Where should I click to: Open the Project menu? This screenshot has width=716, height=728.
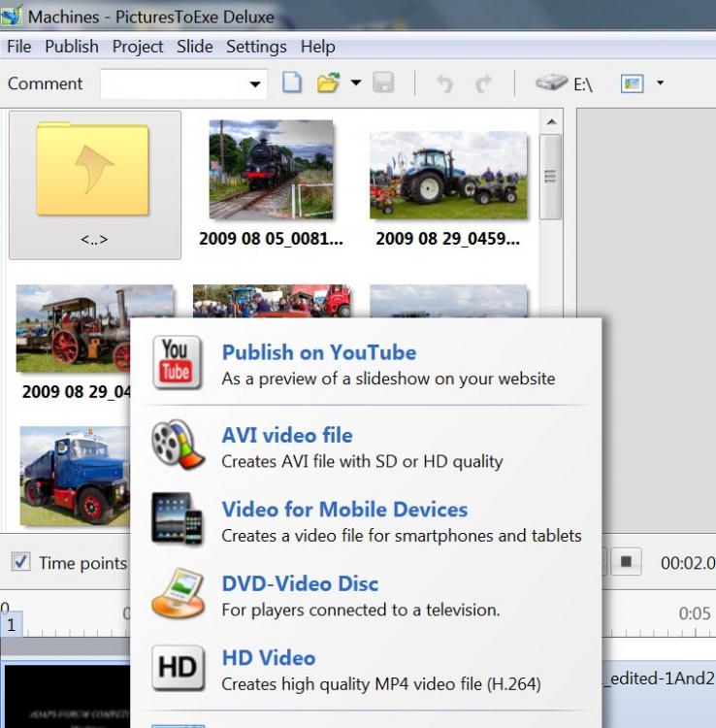[x=138, y=47]
